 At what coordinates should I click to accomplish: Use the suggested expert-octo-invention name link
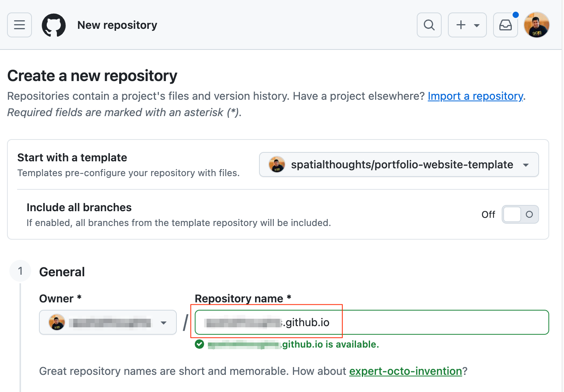[405, 371]
